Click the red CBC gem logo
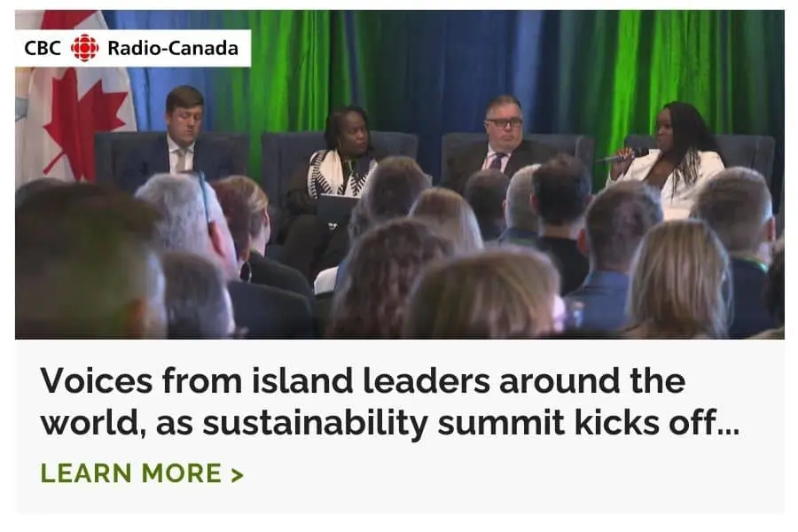The width and height of the screenshot is (798, 532). point(84,49)
